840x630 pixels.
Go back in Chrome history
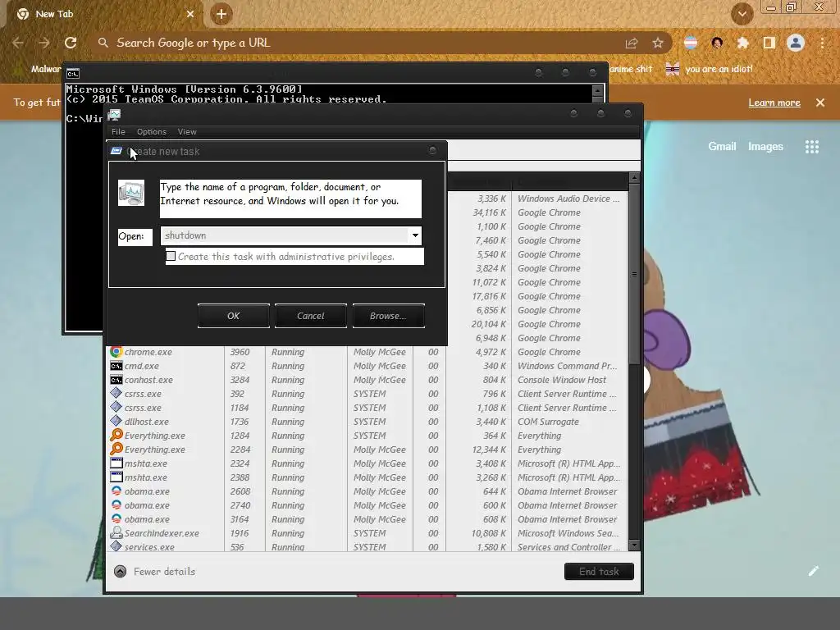[x=18, y=43]
